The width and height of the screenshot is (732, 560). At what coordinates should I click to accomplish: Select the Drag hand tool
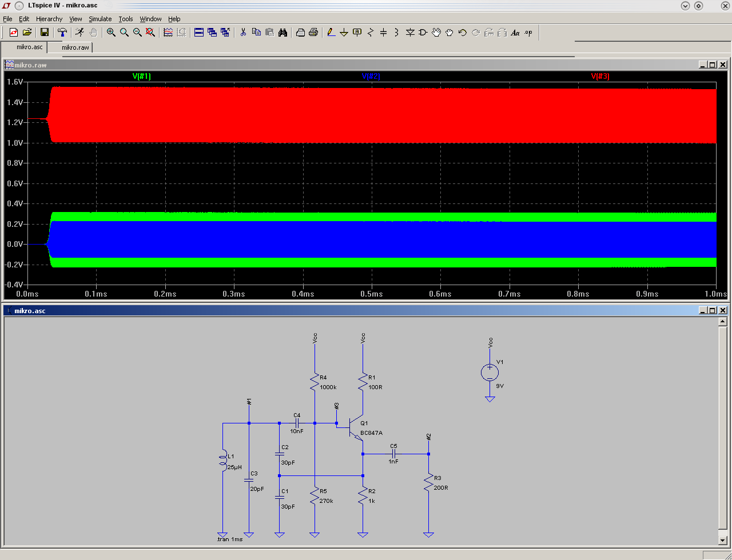point(449,33)
